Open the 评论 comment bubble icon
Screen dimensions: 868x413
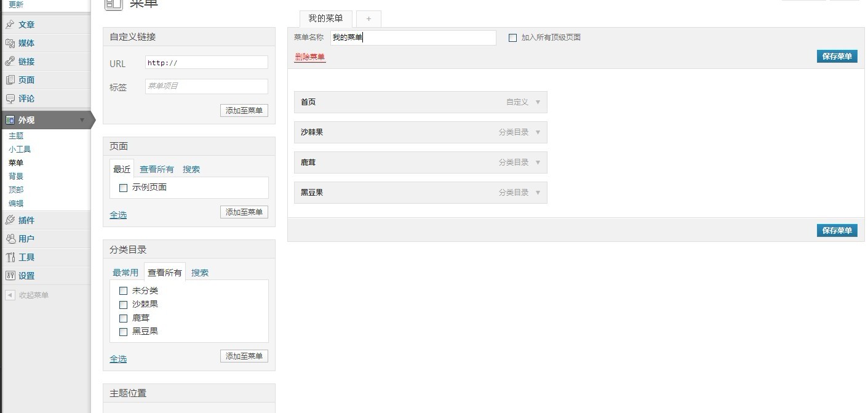(10, 98)
